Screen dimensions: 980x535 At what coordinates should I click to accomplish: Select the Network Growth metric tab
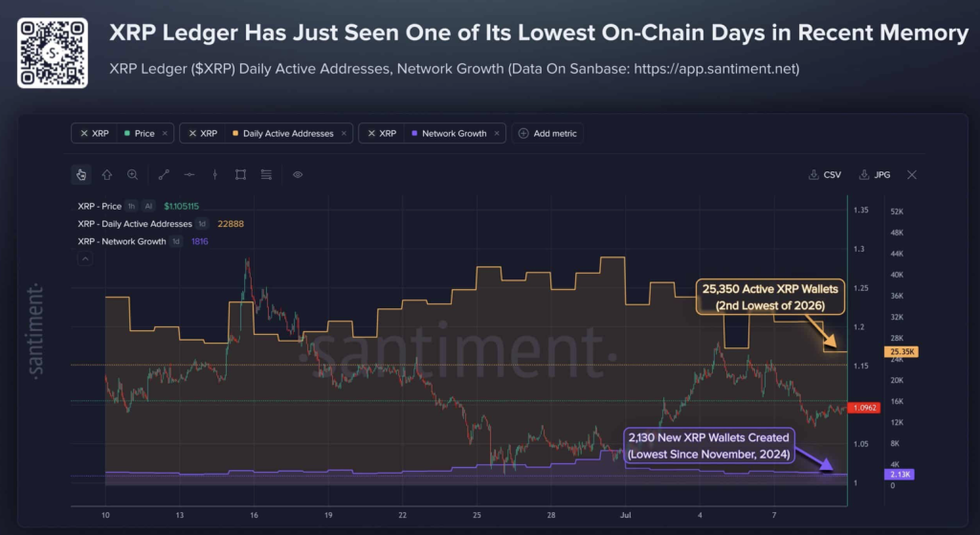[x=454, y=133]
